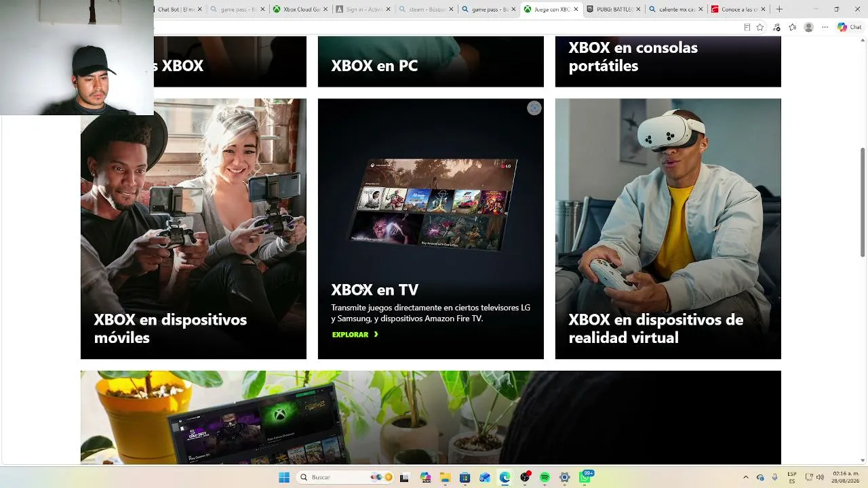Image resolution: width=868 pixels, height=488 pixels.
Task: Close the caliente mx tab
Action: [x=701, y=9]
